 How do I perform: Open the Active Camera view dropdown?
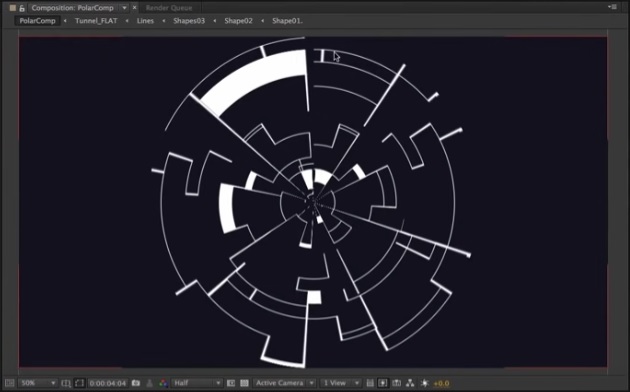(x=284, y=383)
